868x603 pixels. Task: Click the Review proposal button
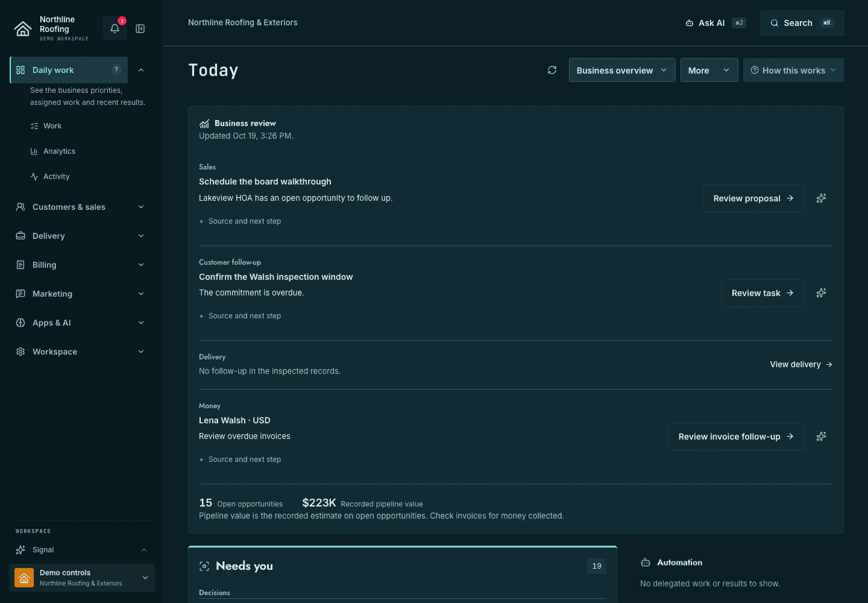click(x=753, y=198)
